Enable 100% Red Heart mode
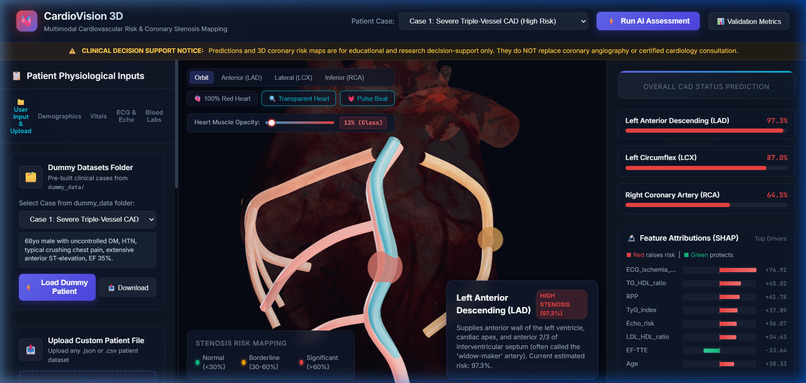The image size is (806, 383). tap(222, 98)
